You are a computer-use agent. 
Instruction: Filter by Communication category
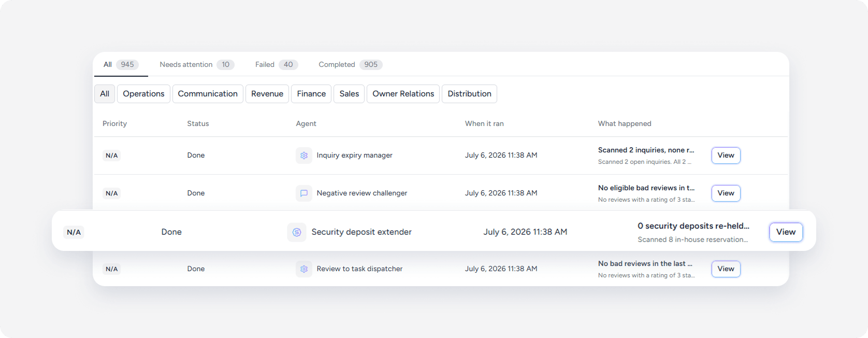pyautogui.click(x=208, y=94)
